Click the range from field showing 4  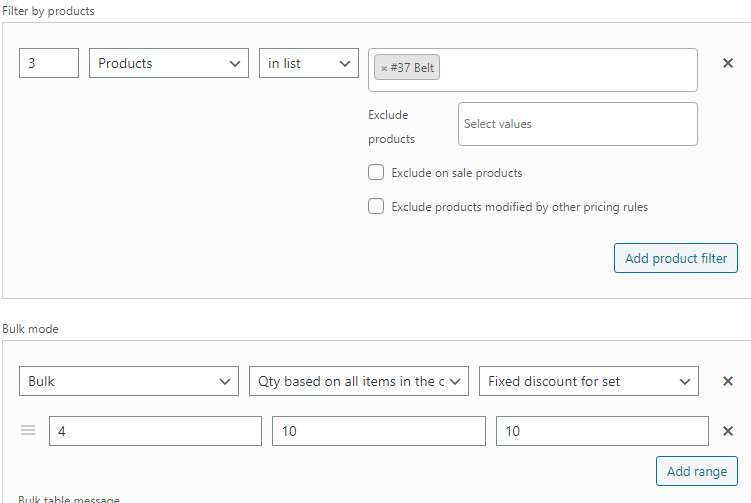(x=155, y=431)
